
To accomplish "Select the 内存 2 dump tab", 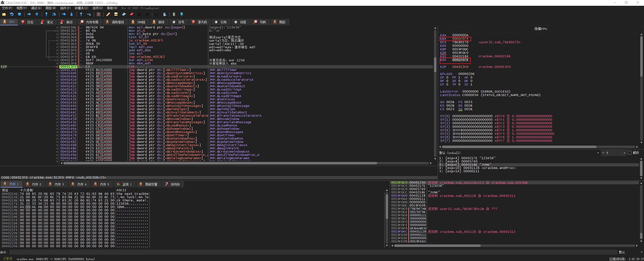I will click(34, 184).
